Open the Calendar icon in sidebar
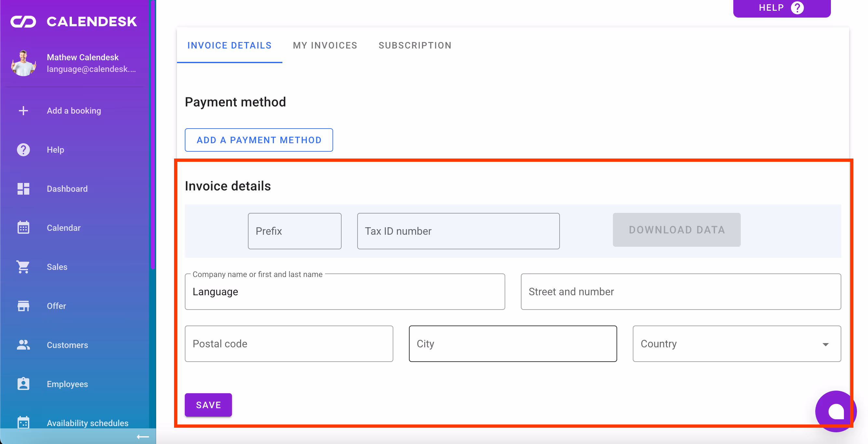Screen dimensions: 868x444 [23, 228]
